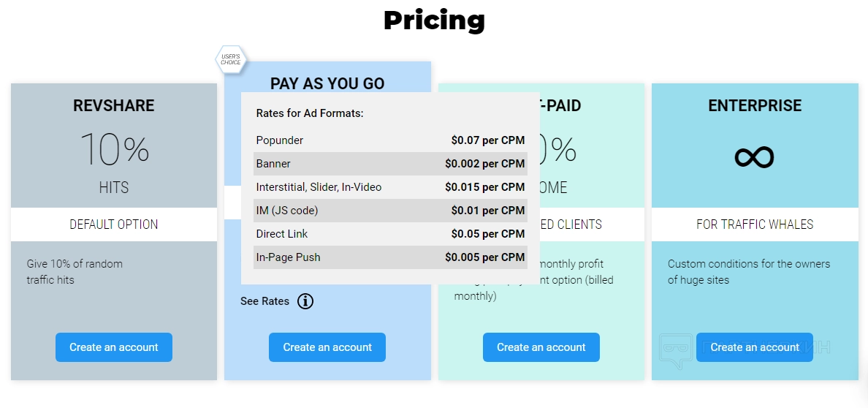
Task: Click the info icon beside See Rates
Action: click(x=305, y=301)
